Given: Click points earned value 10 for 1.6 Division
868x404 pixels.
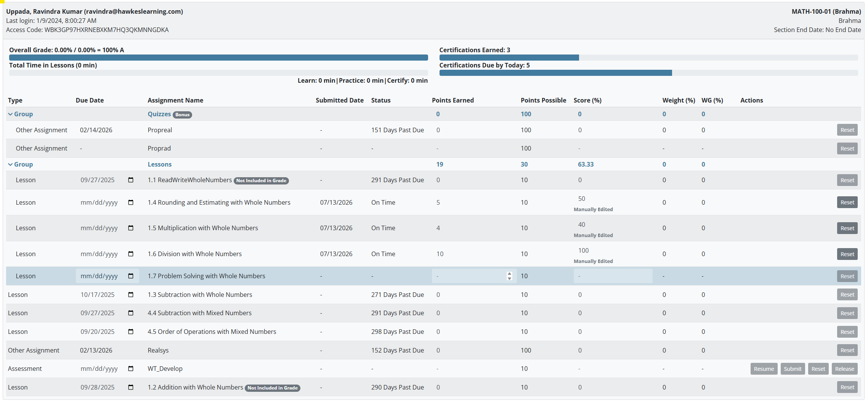Looking at the screenshot, I should 440,254.
